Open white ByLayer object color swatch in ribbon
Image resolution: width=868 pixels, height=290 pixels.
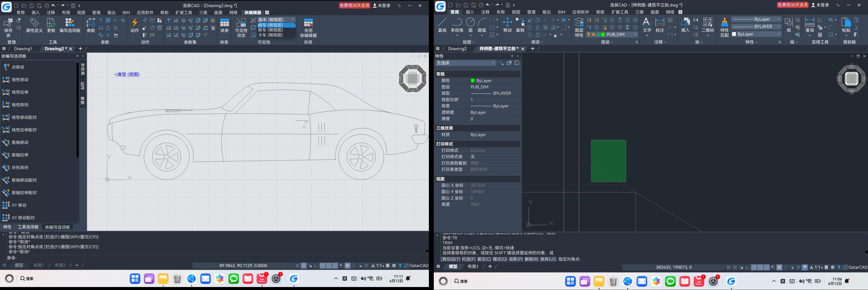734,34
